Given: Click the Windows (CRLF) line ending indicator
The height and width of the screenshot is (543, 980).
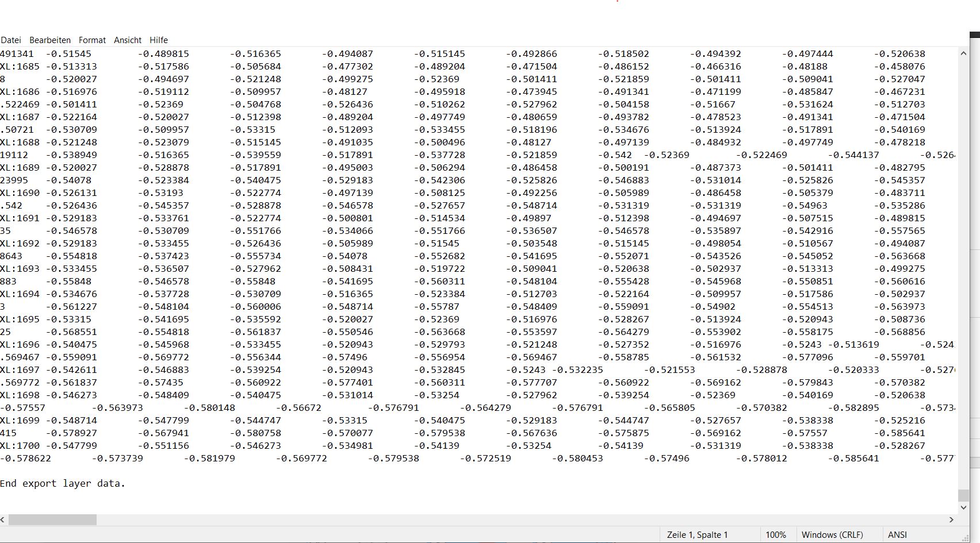Looking at the screenshot, I should point(832,535).
